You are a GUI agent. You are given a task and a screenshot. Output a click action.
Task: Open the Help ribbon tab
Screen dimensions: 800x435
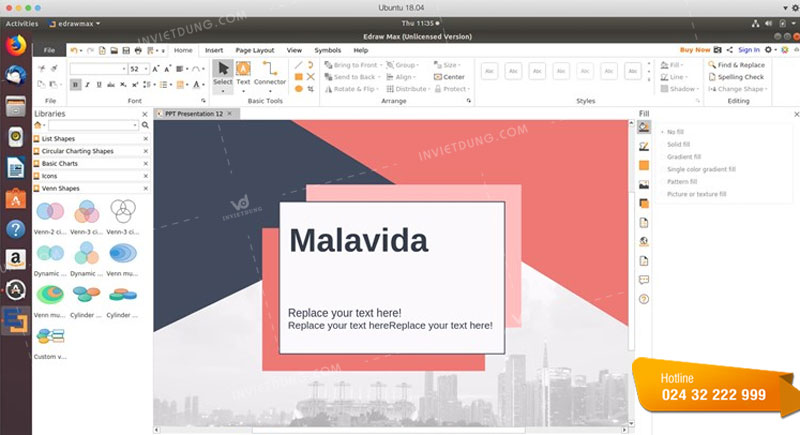[360, 50]
